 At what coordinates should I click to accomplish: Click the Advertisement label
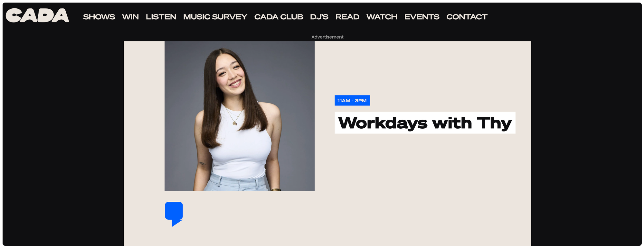pos(327,37)
